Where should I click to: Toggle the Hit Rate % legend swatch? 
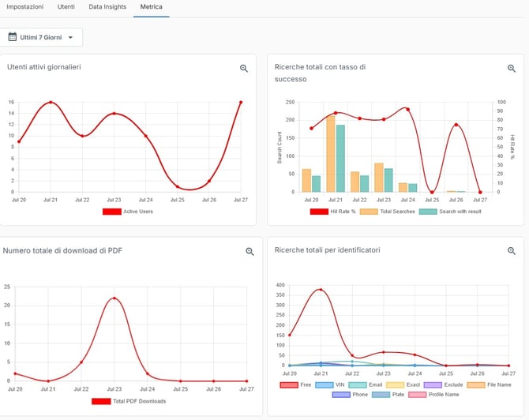[x=319, y=212]
